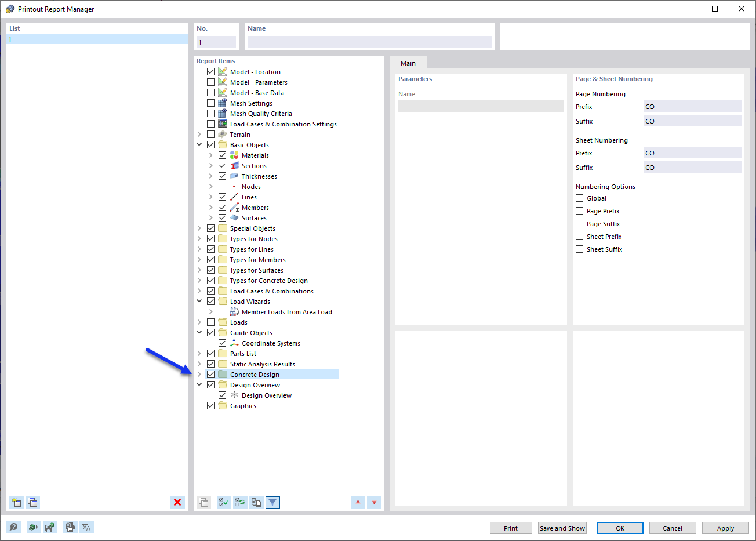Switch to the Main tab
Viewport: 756px width, 541px height.
(408, 63)
